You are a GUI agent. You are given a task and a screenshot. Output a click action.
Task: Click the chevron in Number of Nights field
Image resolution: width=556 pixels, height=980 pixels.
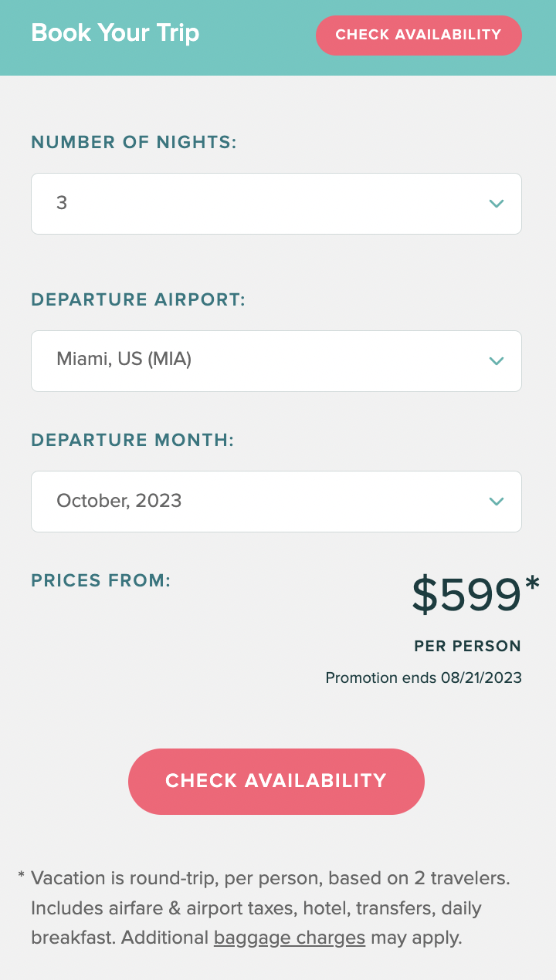point(497,204)
